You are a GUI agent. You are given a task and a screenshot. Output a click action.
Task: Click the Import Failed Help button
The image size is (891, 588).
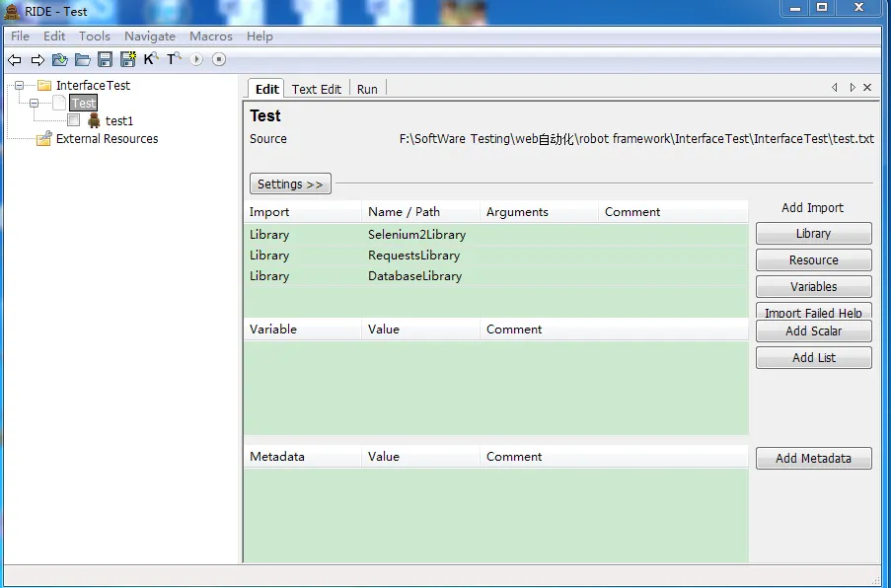click(814, 311)
